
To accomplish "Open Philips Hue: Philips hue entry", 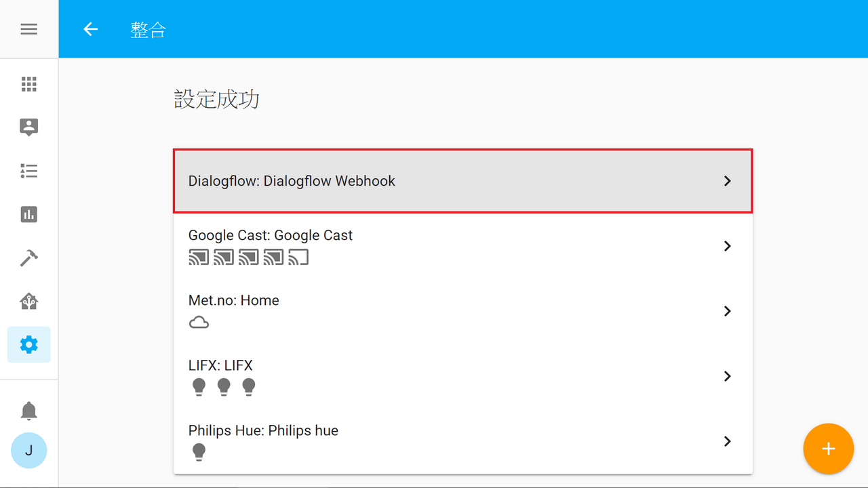I will (x=463, y=441).
